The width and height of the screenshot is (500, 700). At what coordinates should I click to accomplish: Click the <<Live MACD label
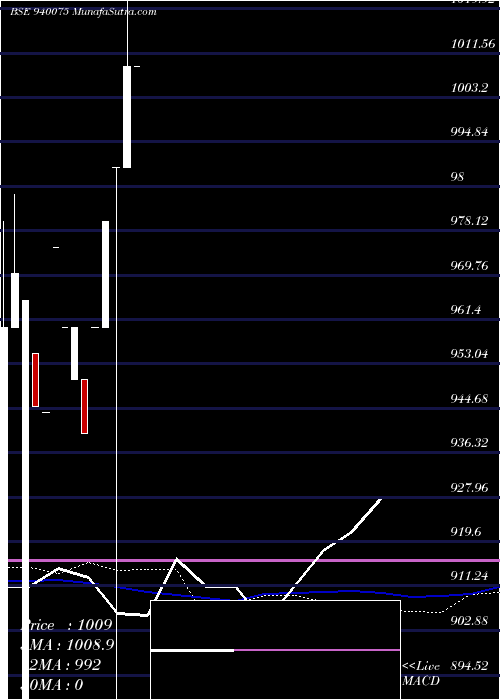coord(421,674)
